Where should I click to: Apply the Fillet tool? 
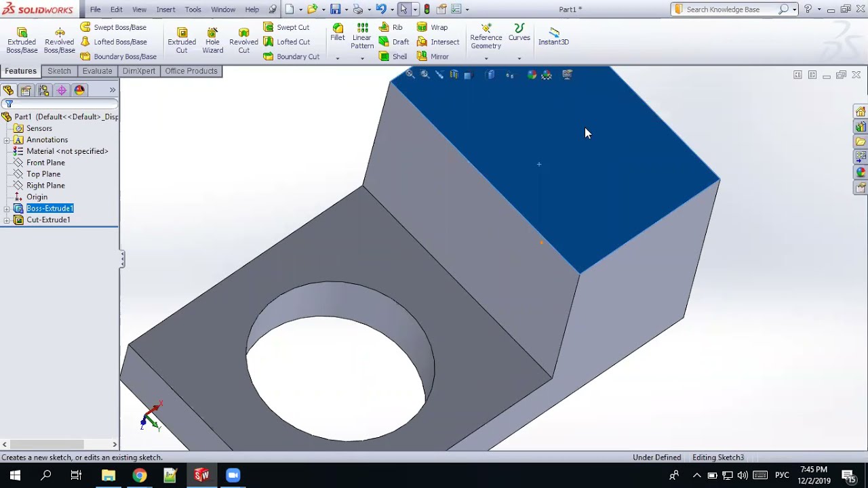[x=338, y=33]
